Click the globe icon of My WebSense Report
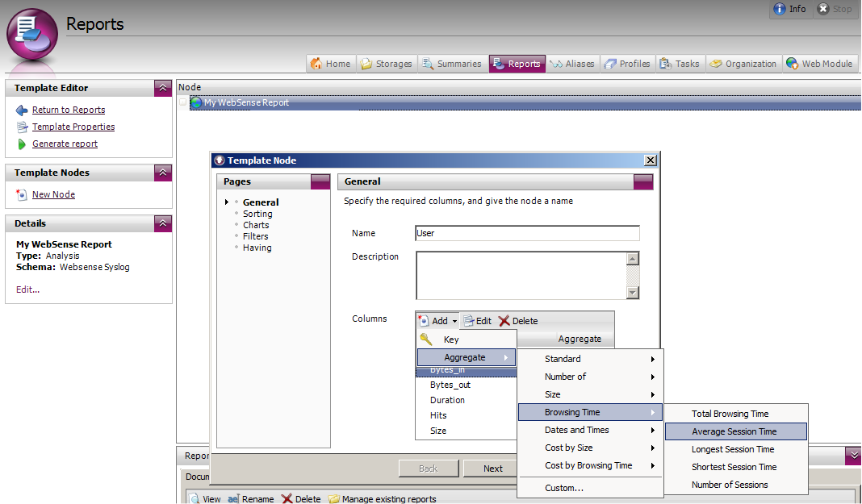This screenshot has width=862, height=504. coord(195,102)
